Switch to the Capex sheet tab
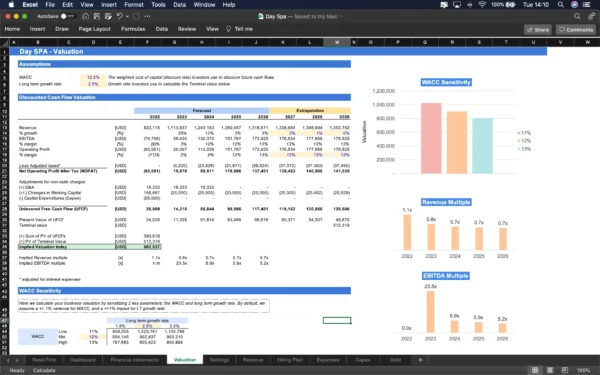This screenshot has height=375, width=600. tap(363, 360)
